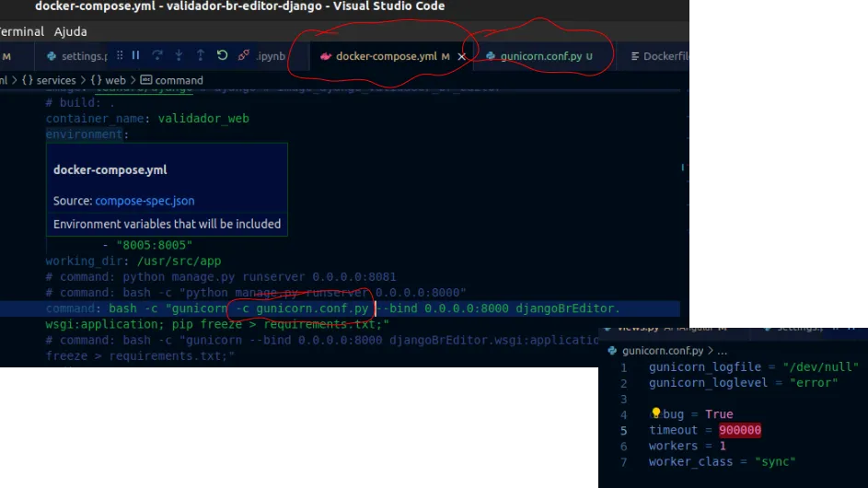Open the Terminal menu

tap(20, 31)
